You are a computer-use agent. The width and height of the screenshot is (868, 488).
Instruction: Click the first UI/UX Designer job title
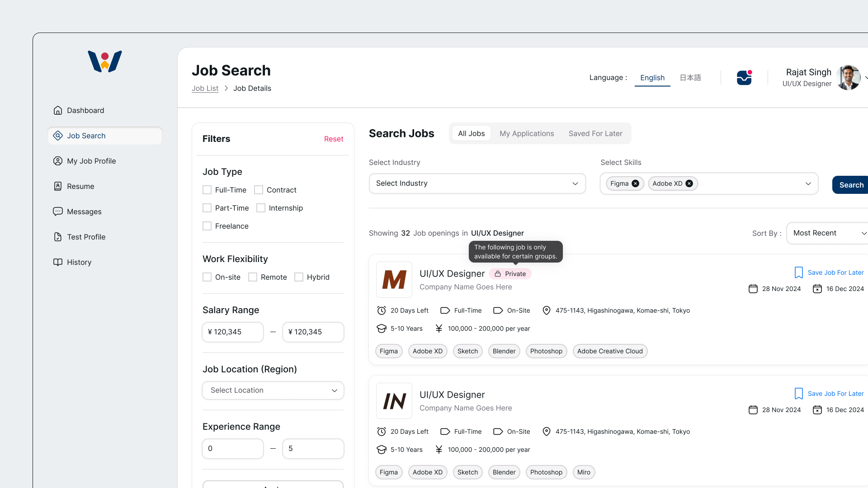[x=452, y=273]
